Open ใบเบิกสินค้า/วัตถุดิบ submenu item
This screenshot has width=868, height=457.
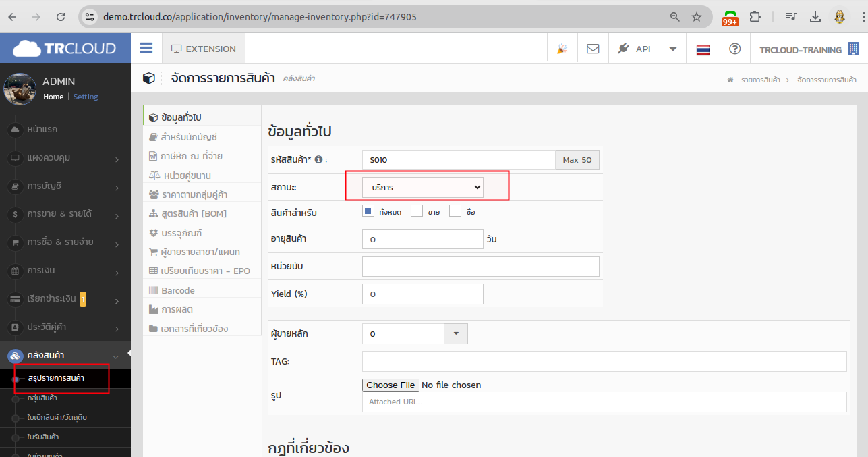click(x=65, y=417)
